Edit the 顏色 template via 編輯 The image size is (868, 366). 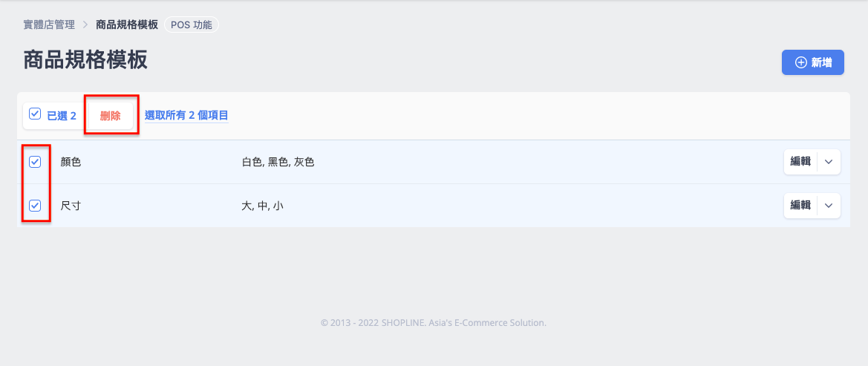click(x=800, y=162)
